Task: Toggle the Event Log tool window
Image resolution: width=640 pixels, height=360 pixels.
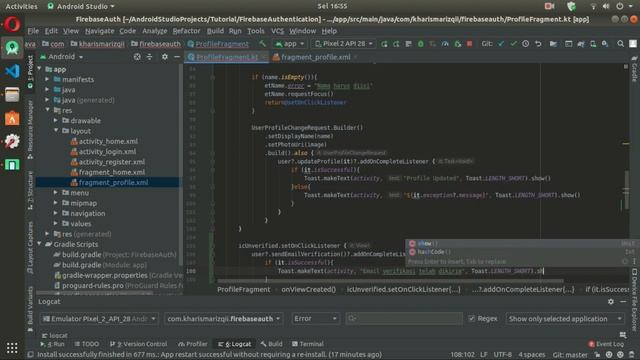Action: tap(606, 344)
